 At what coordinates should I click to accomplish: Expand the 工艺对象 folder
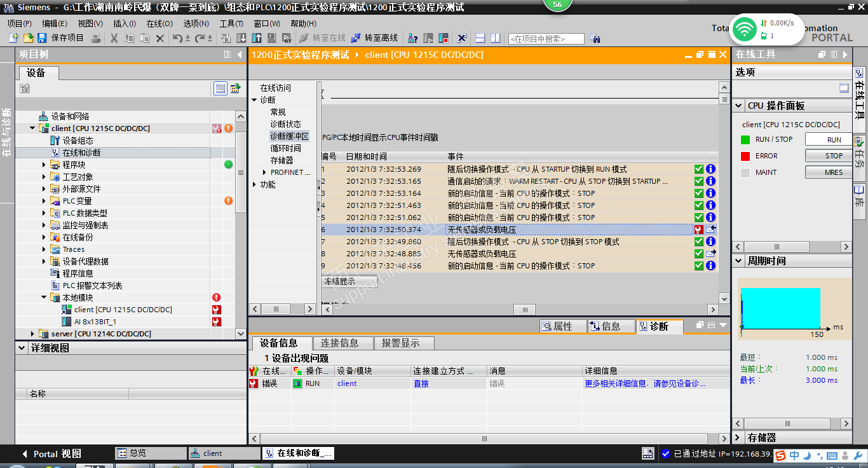point(44,177)
